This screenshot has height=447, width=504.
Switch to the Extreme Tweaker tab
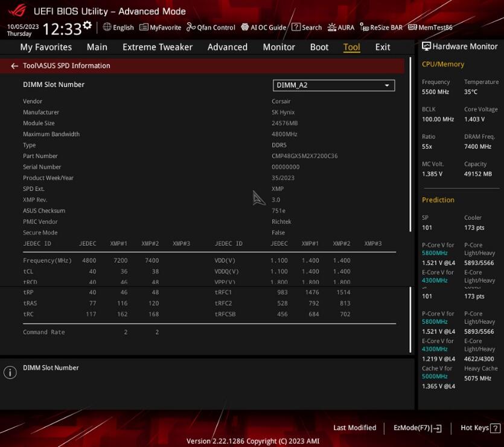(157, 47)
